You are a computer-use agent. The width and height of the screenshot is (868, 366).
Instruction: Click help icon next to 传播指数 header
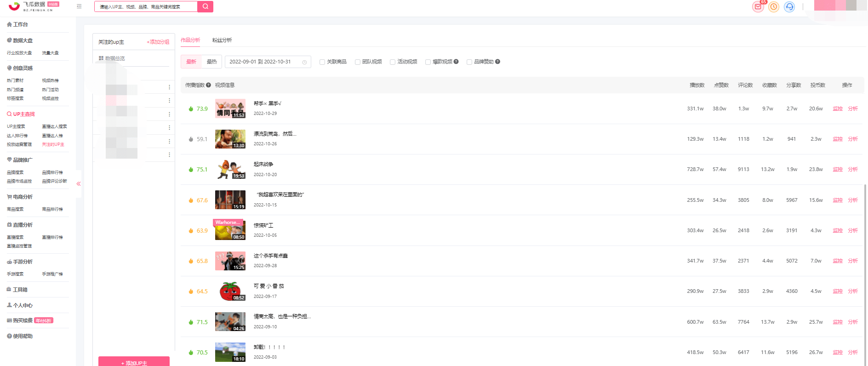coord(208,85)
